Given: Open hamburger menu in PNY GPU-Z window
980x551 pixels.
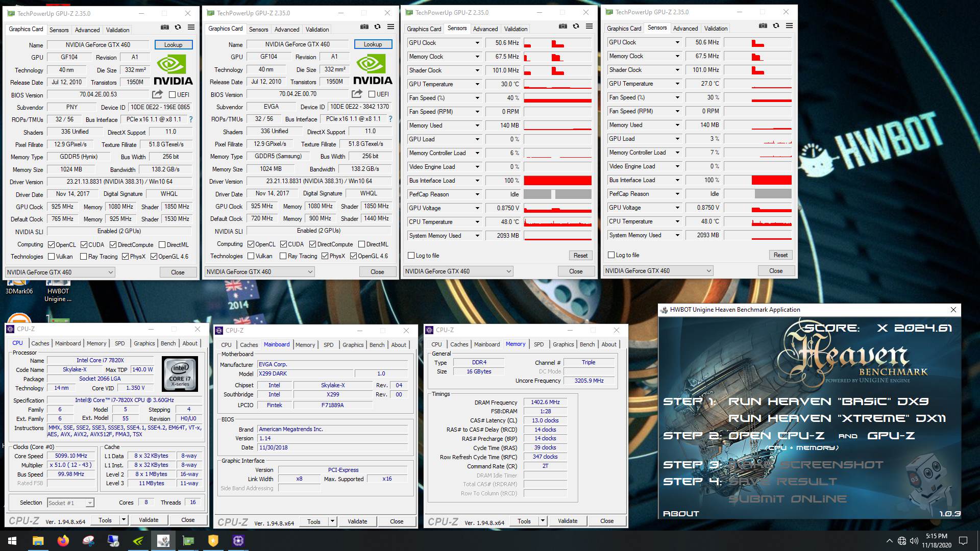Looking at the screenshot, I should pos(191,27).
